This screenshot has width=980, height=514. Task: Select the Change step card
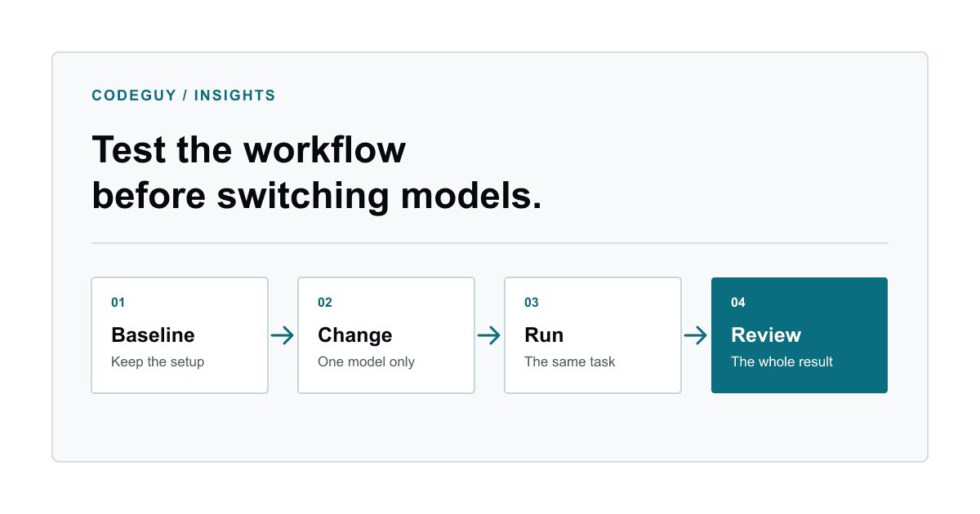tap(386, 335)
